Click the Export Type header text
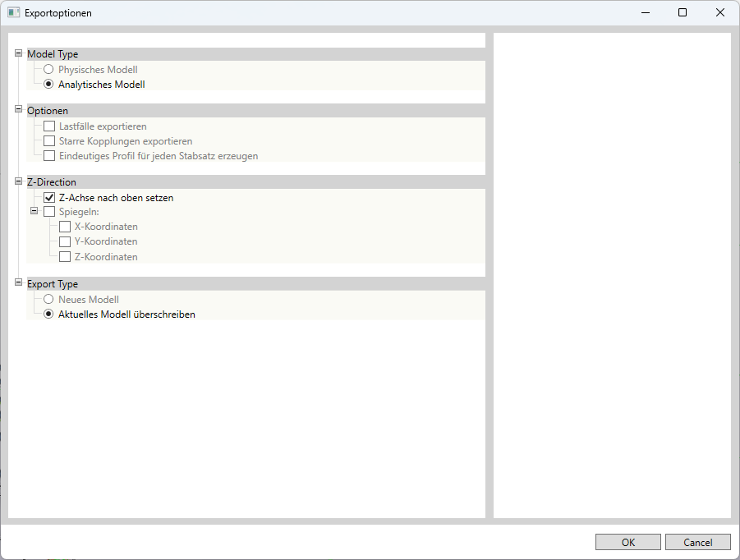 [53, 284]
